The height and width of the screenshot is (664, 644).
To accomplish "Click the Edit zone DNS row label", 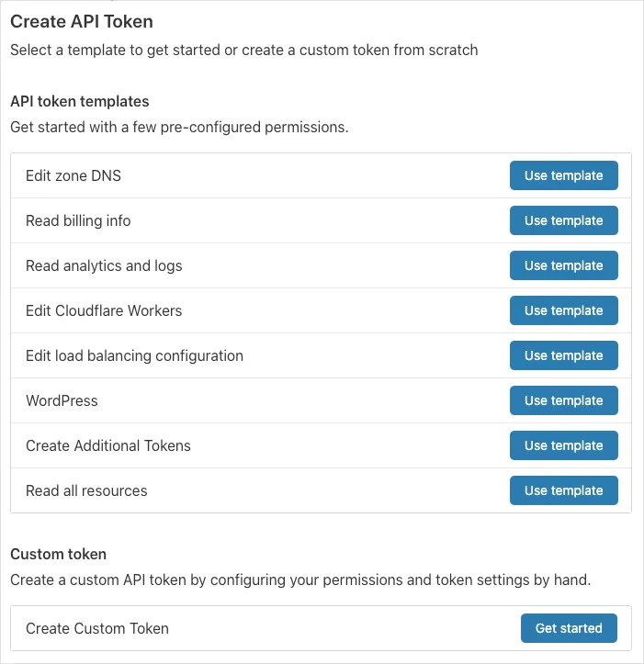I will pyautogui.click(x=73, y=175).
